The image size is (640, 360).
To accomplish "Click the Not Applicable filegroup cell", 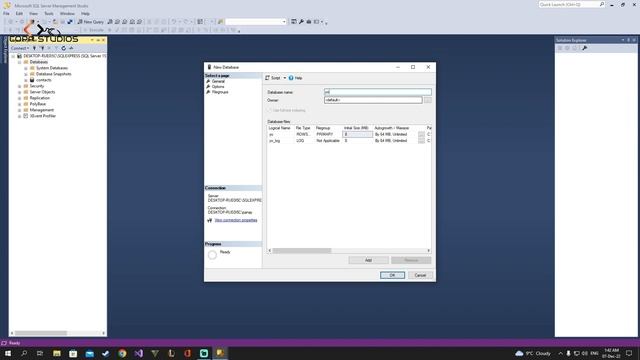I will pyautogui.click(x=328, y=140).
